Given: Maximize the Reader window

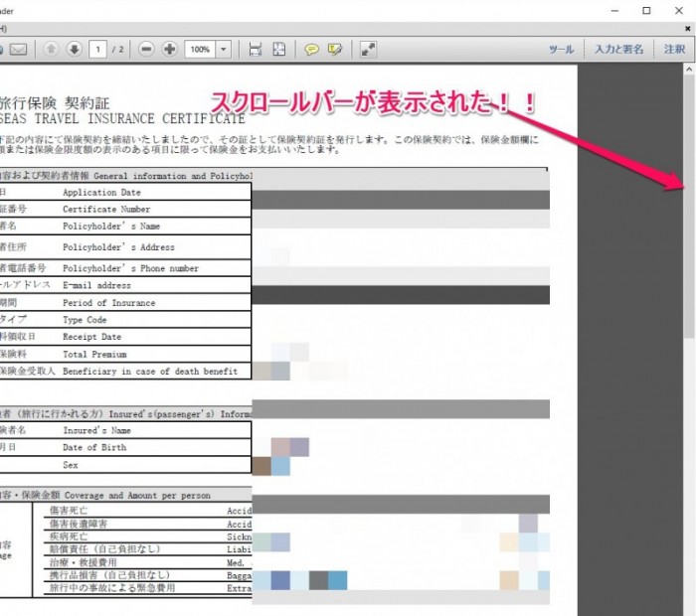Looking at the screenshot, I should tap(646, 11).
